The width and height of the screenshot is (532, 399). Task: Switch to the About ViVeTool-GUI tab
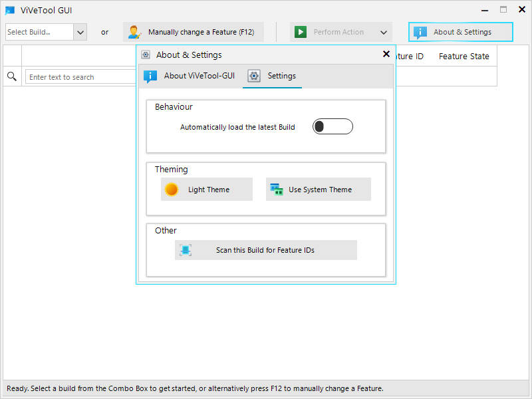[x=190, y=76]
